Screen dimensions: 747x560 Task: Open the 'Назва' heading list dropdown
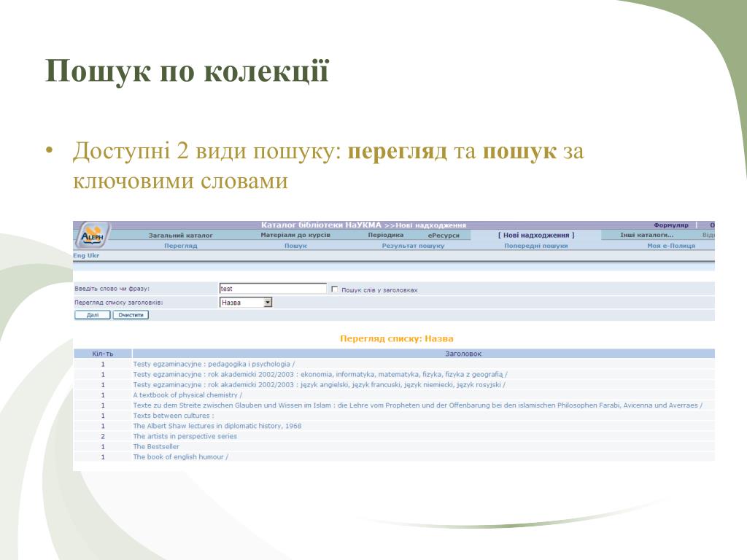(246, 303)
